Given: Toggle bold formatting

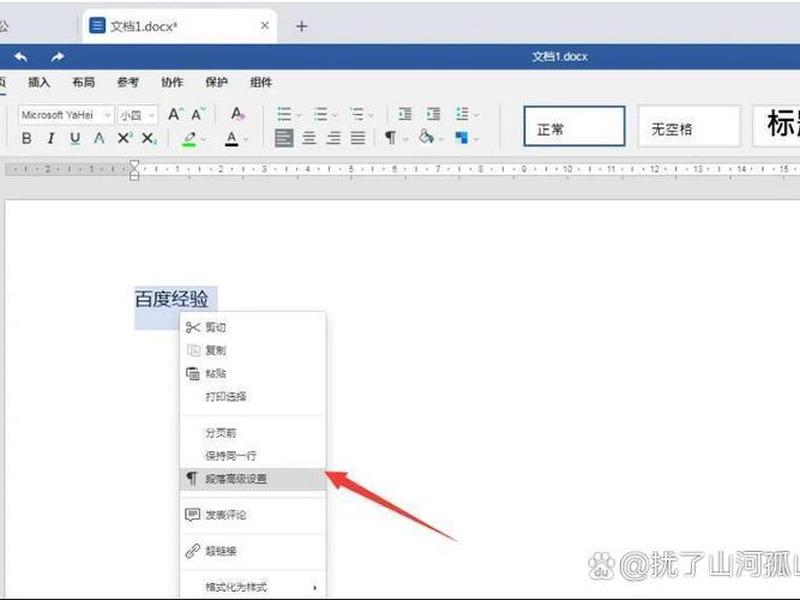Looking at the screenshot, I should [27, 138].
